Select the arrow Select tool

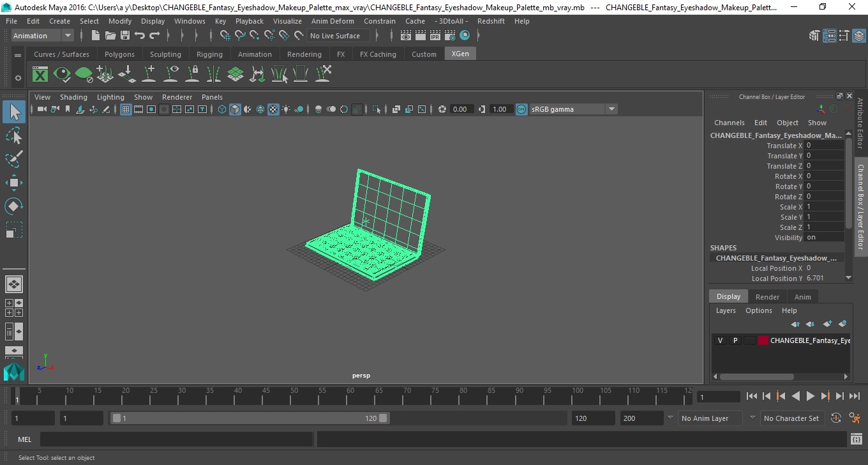(14, 112)
